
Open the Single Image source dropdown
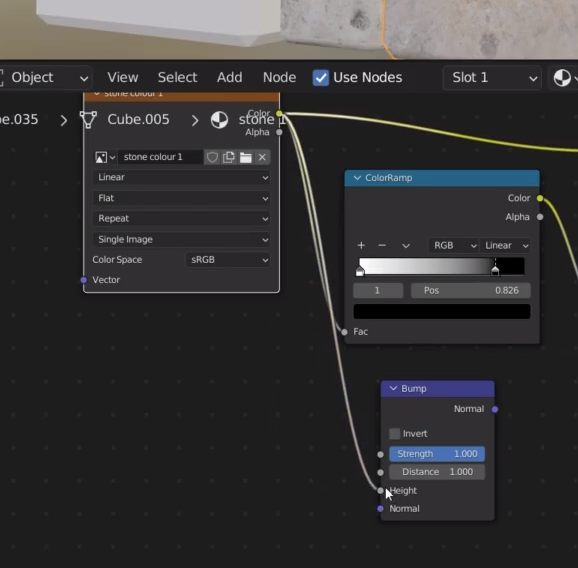pos(182,240)
